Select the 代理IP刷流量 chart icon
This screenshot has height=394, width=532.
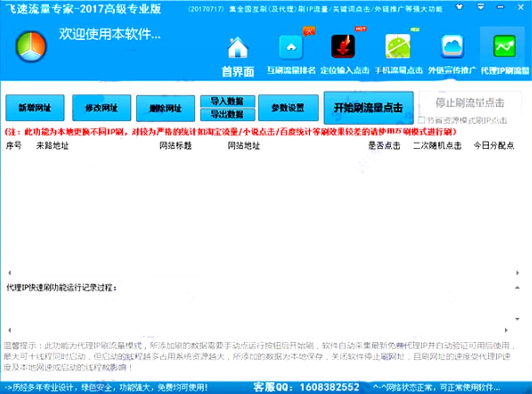pyautogui.click(x=504, y=46)
